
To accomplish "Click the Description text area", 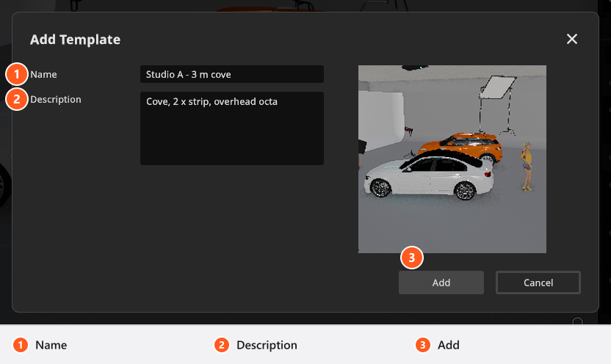I will point(232,128).
